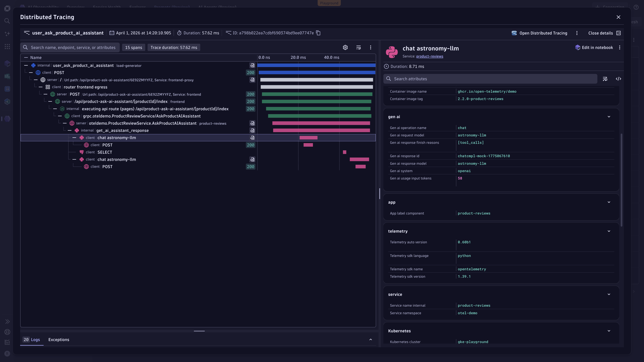Open the kebab menu next to Open Distributed Tracing
The width and height of the screenshot is (644, 362).
point(577,33)
